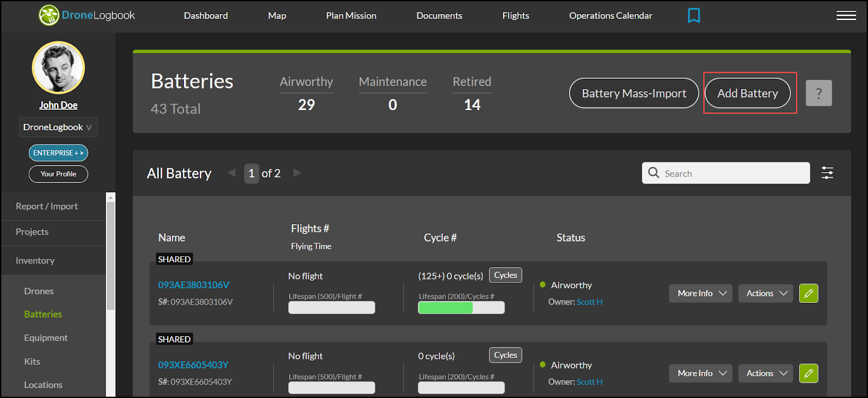Click Battery Mass-Import button

pyautogui.click(x=634, y=93)
